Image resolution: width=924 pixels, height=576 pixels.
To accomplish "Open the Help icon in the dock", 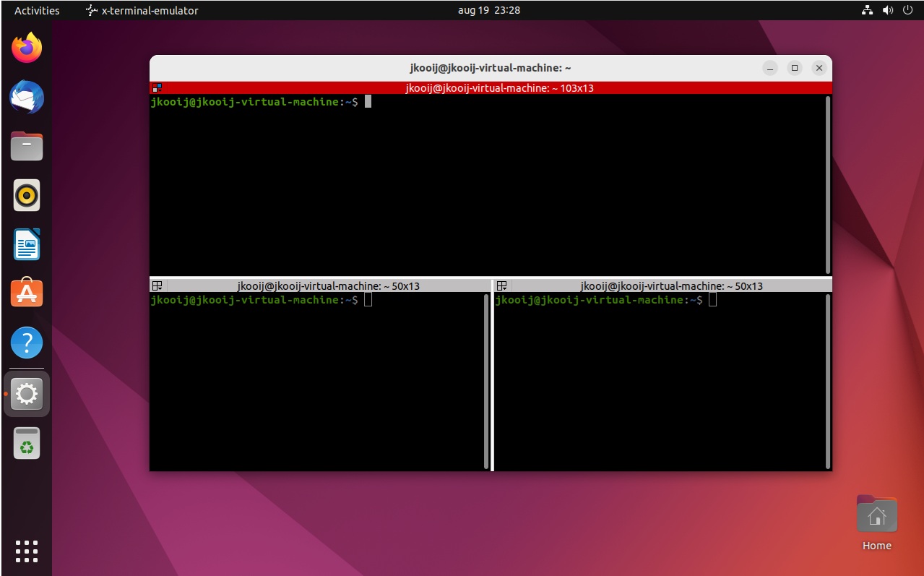I will [x=27, y=343].
